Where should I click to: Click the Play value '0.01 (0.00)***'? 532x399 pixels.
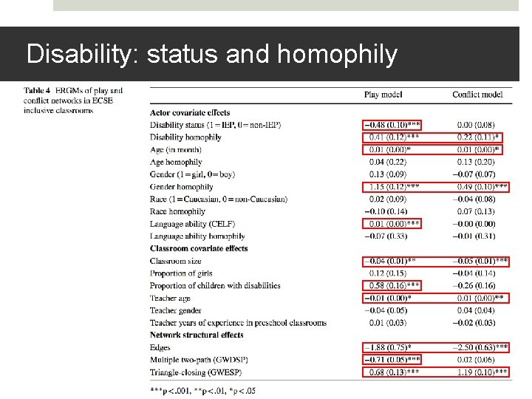tap(394, 224)
